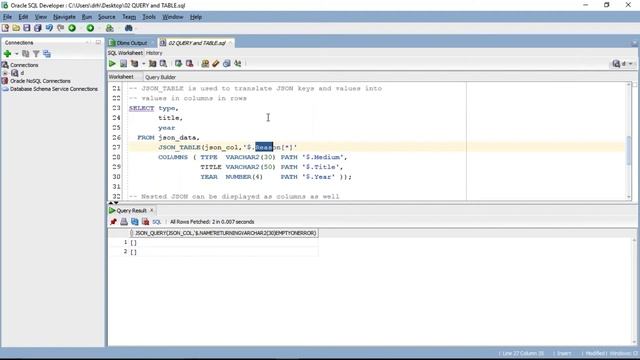
Task: Click the SQL link in results toolbar
Action: pos(157,222)
